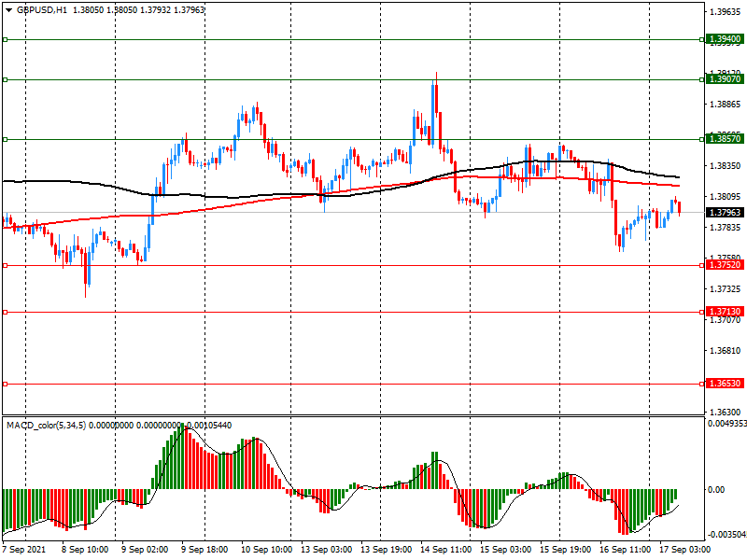Click the 8 Sep 10:00 time label
Screen dimensions: 747x560
pyautogui.click(x=85, y=550)
